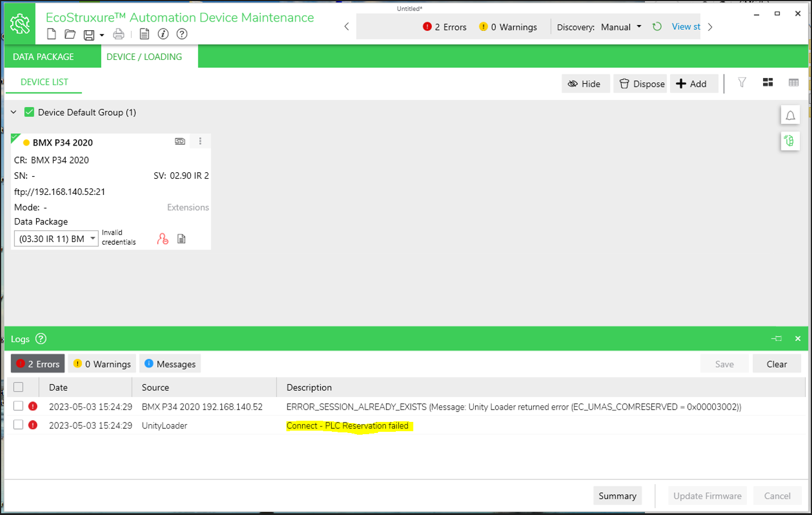Screen dimensions: 812x515
Task: Click the printer icon in the toolbar
Action: coord(119,34)
